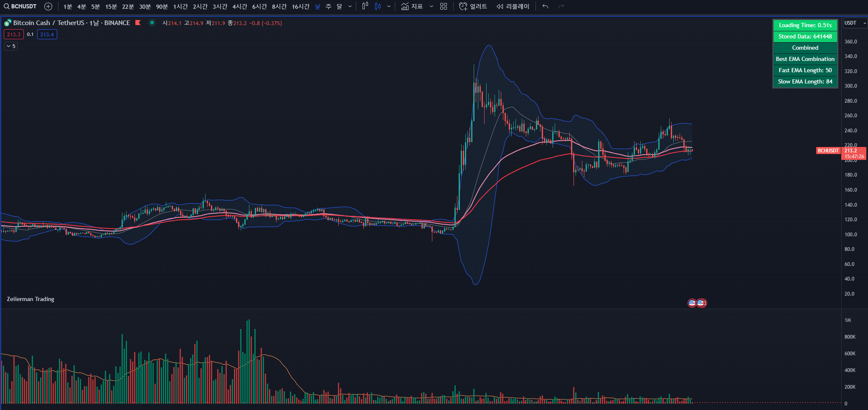Screen dimensions: 868x410
Task: Open the indicator templates grid icon
Action: point(444,6)
